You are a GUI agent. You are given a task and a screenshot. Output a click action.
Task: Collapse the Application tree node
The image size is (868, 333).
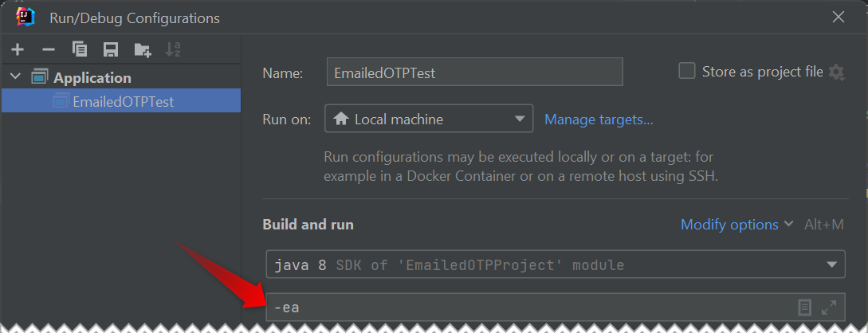(15, 77)
